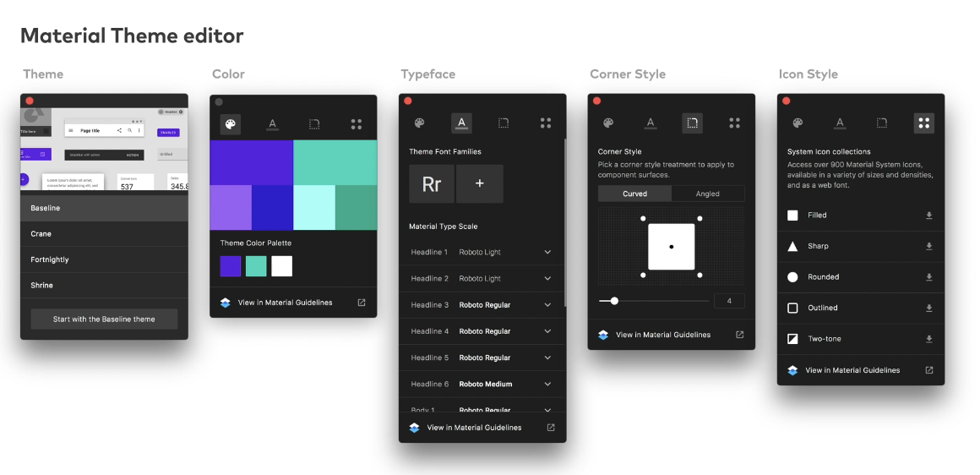Download the Sharp icon collection
This screenshot has width=980, height=475.
click(x=928, y=246)
